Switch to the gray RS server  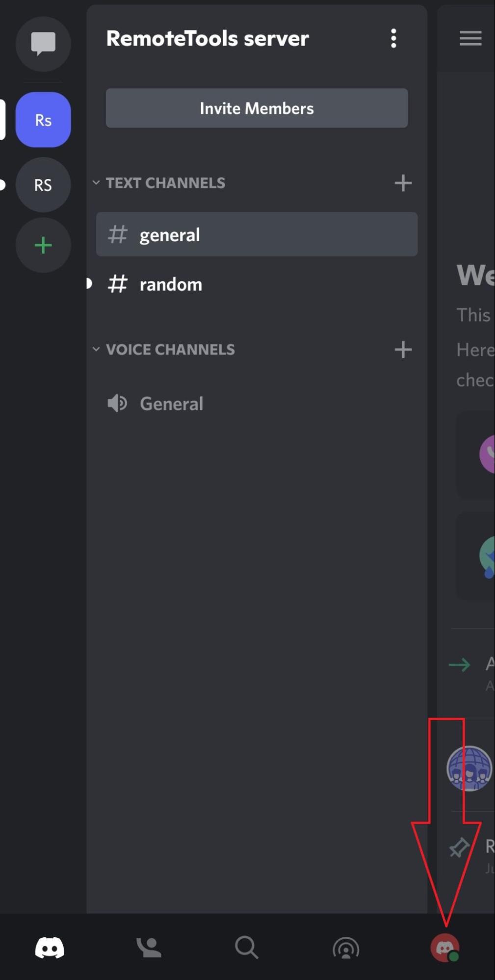pyautogui.click(x=43, y=185)
